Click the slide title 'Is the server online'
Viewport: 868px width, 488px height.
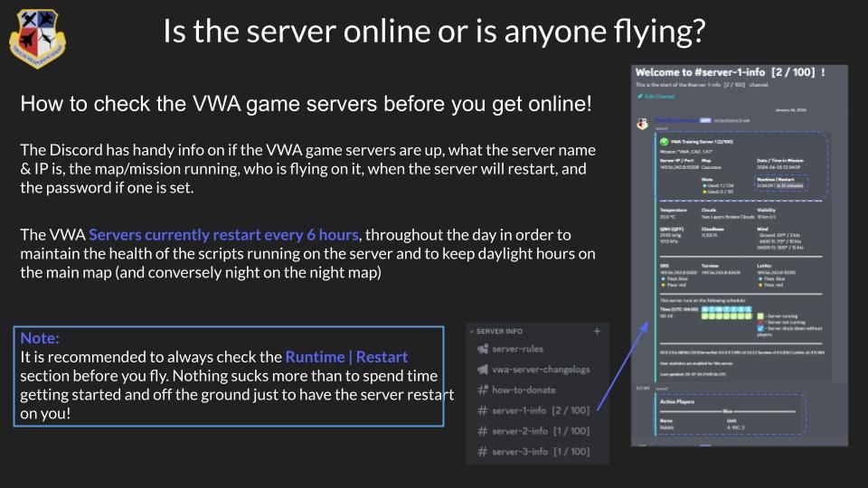point(434,31)
